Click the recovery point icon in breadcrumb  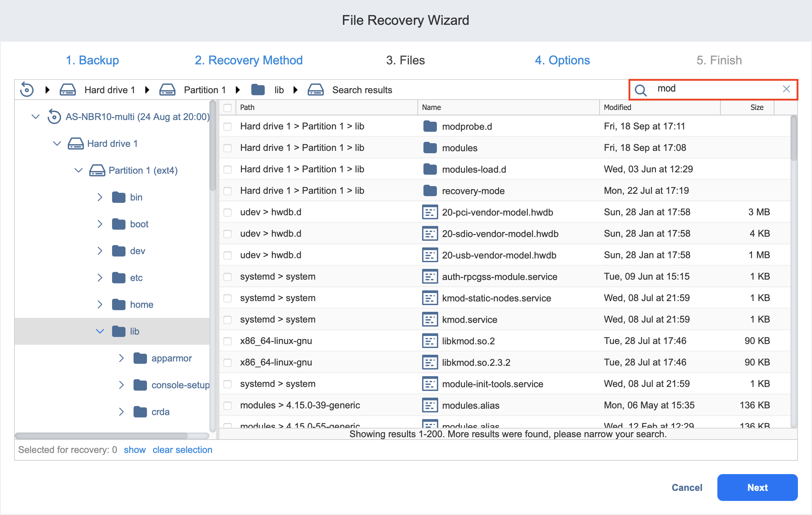click(x=27, y=90)
